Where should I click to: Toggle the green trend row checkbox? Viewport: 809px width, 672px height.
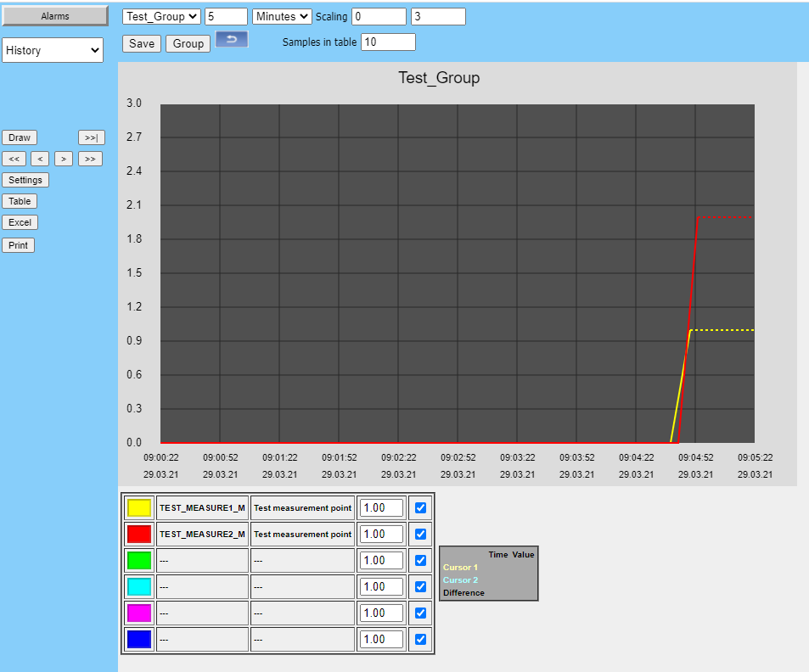click(420, 561)
